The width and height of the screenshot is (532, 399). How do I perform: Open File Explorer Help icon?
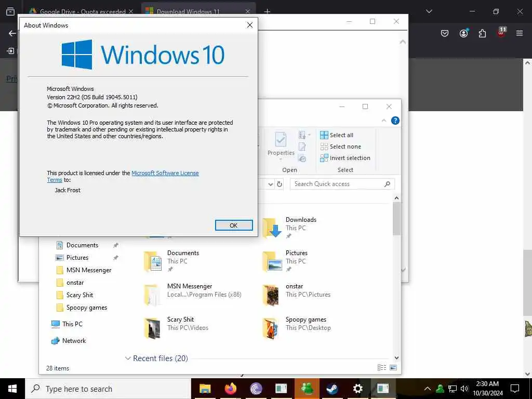pyautogui.click(x=395, y=121)
